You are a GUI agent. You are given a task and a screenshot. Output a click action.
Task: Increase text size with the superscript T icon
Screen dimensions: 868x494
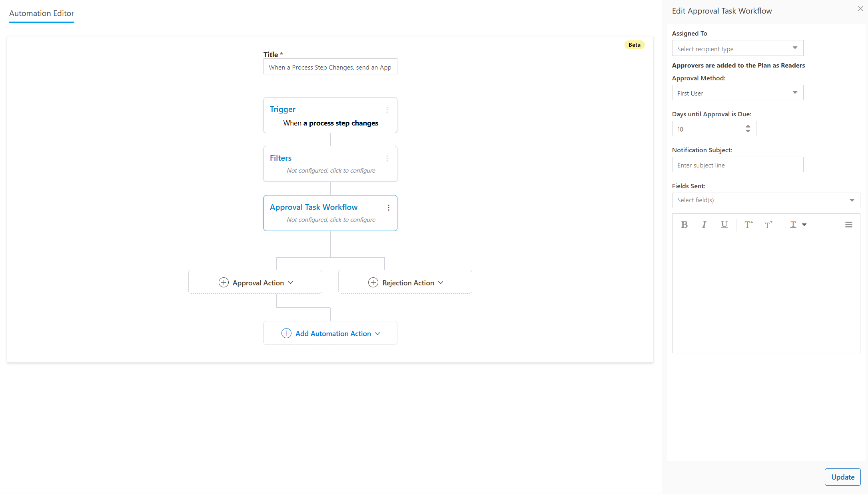pyautogui.click(x=748, y=225)
